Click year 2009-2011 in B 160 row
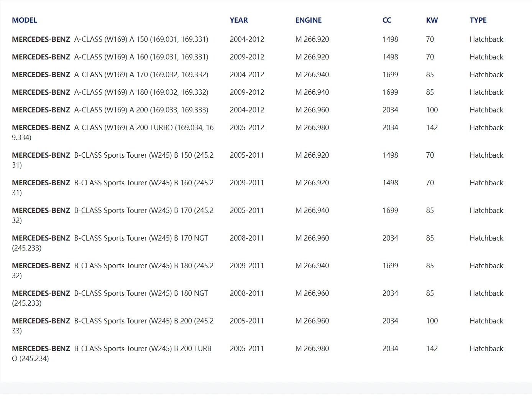 coord(247,183)
